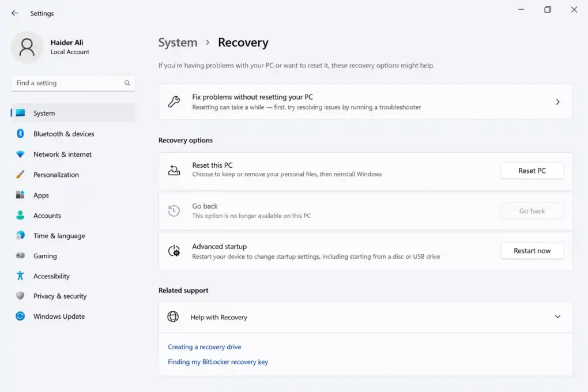Open Creating a recovery drive link

[205, 346]
